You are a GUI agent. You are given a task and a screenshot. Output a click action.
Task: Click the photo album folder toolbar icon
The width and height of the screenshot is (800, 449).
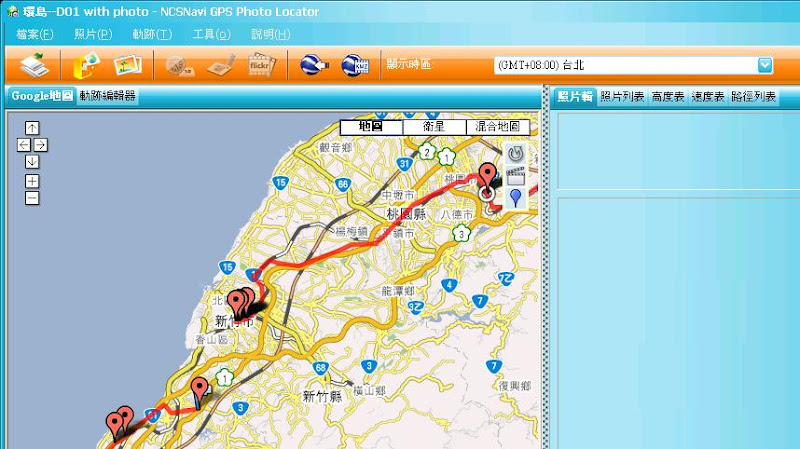86,65
